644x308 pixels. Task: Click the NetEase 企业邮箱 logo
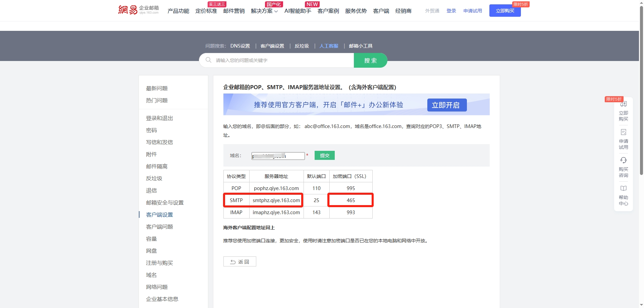coord(139,10)
